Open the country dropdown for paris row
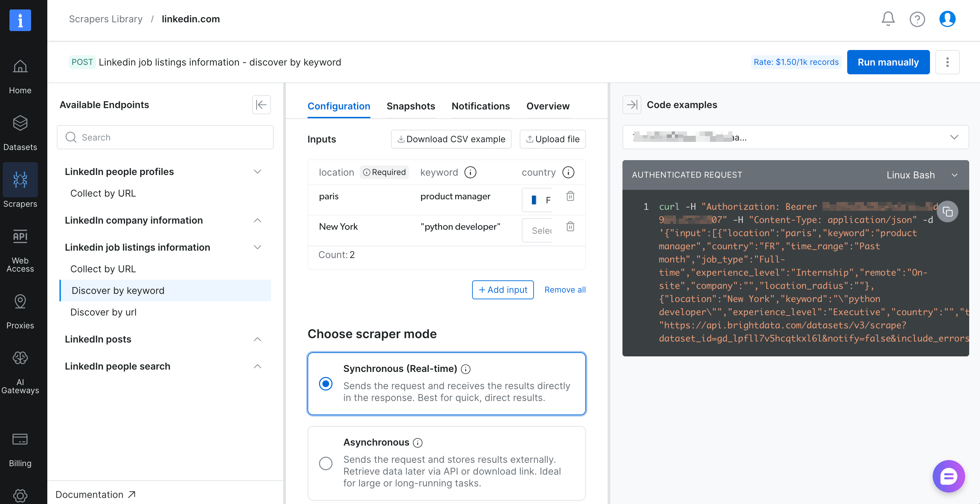The image size is (980, 504). [x=537, y=200]
